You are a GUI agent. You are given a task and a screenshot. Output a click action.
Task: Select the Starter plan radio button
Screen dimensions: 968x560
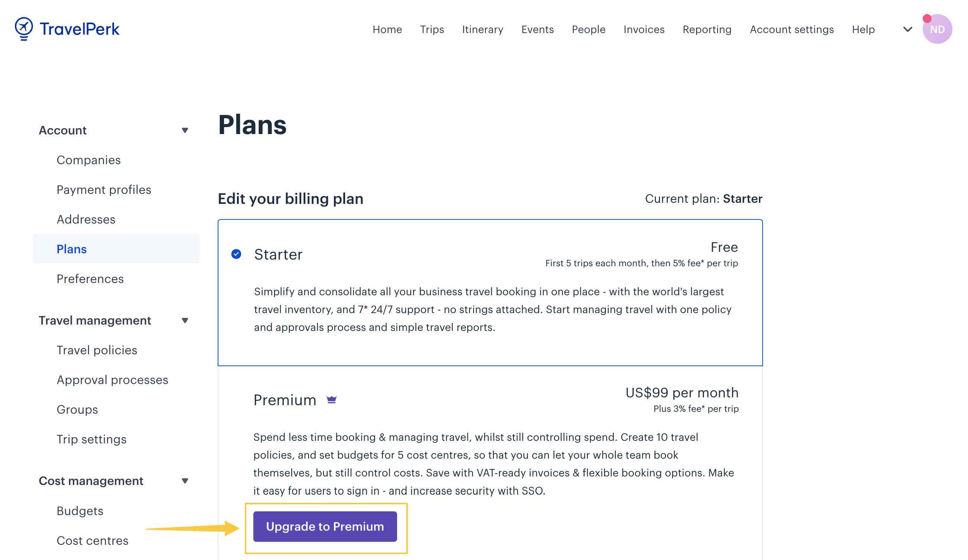(236, 254)
